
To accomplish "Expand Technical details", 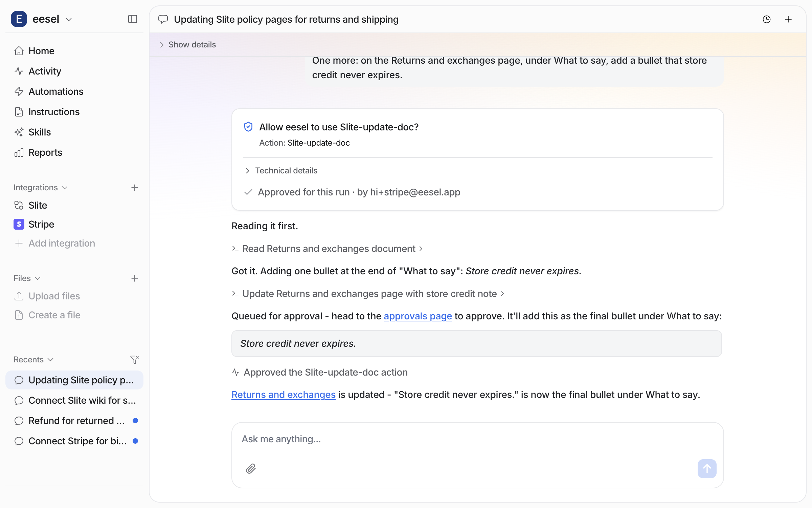I will pos(281,171).
